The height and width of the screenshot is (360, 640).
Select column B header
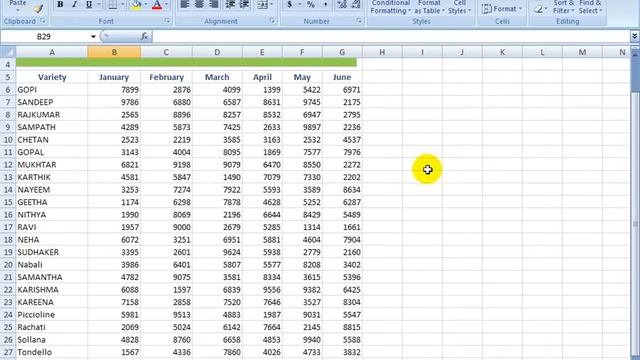coord(114,52)
